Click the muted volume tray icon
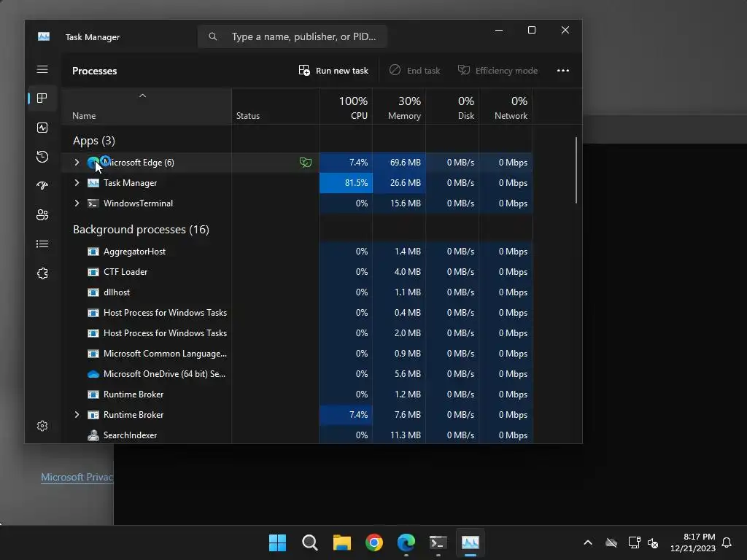 coord(653,542)
